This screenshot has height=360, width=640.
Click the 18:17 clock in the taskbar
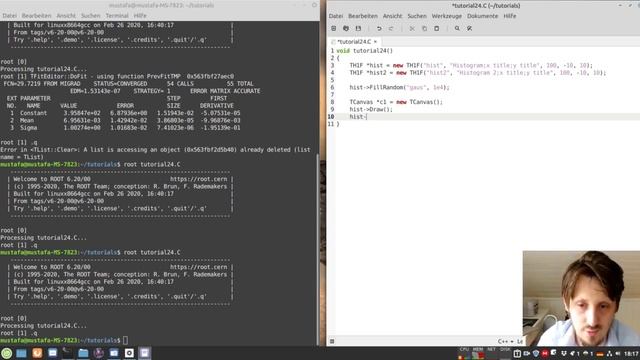click(631, 354)
